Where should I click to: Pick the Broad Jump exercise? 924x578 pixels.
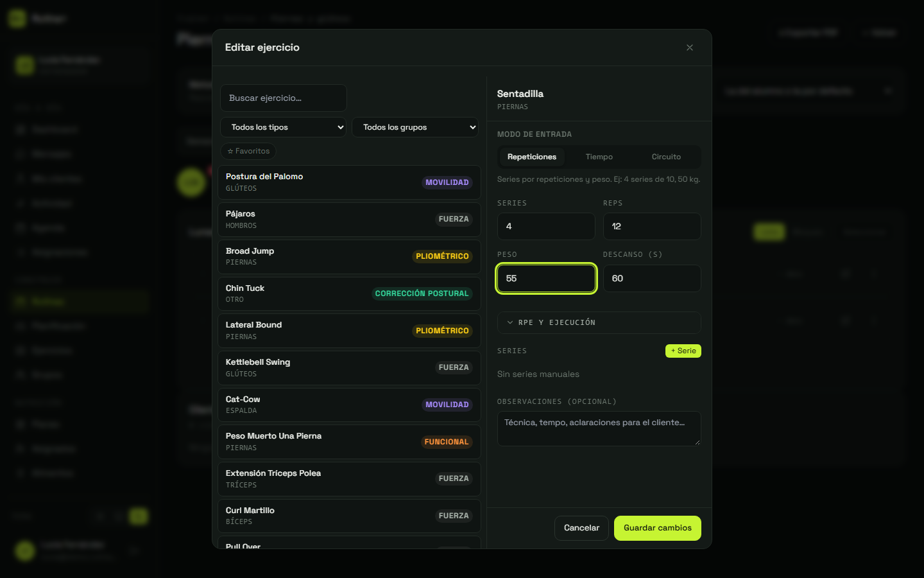coord(349,257)
